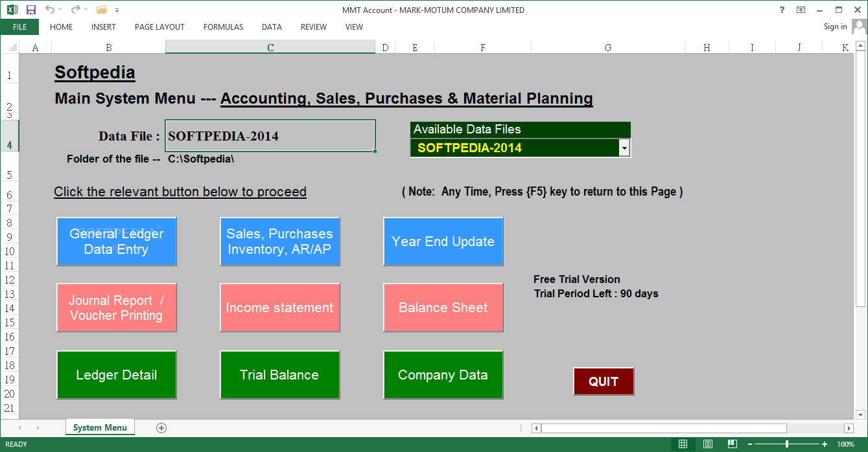Switch to Page Break Preview in status bar

tap(733, 444)
